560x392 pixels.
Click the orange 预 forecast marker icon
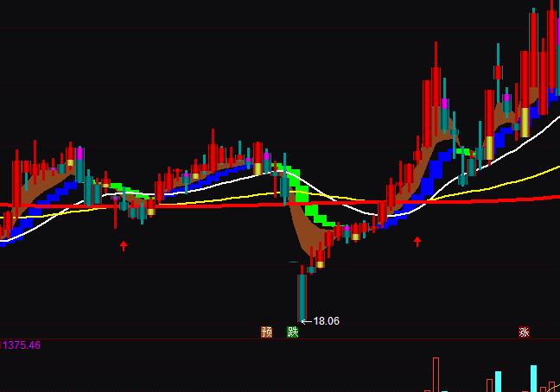tap(267, 332)
